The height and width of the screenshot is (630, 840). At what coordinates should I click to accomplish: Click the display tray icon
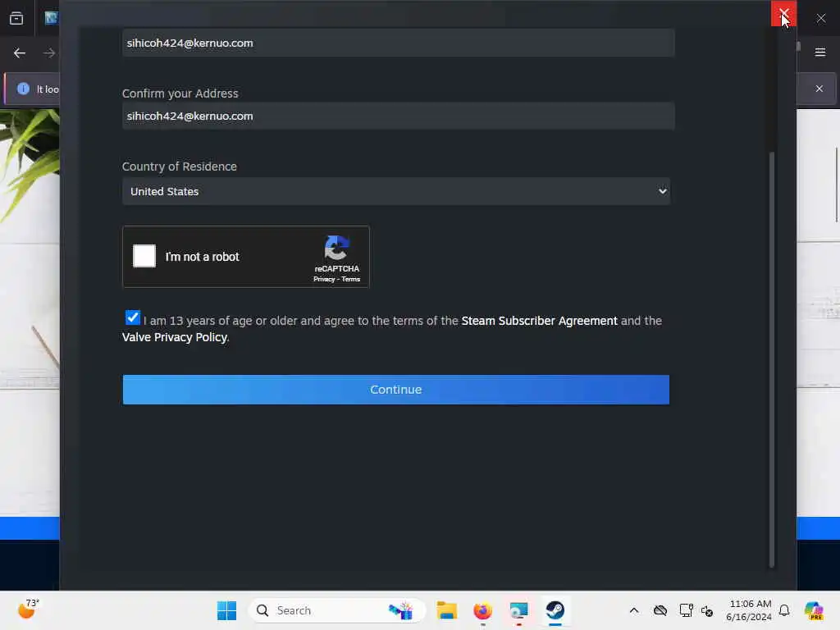pos(687,610)
